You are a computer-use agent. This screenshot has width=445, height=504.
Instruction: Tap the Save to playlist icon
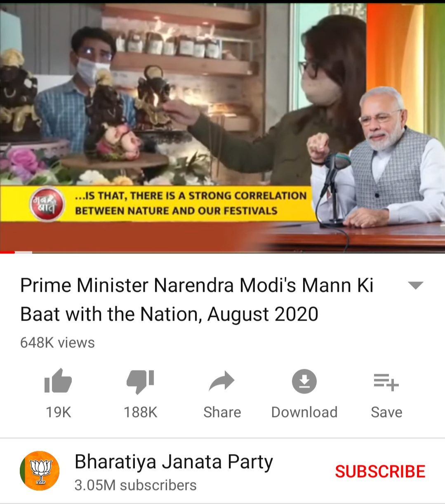tap(386, 382)
